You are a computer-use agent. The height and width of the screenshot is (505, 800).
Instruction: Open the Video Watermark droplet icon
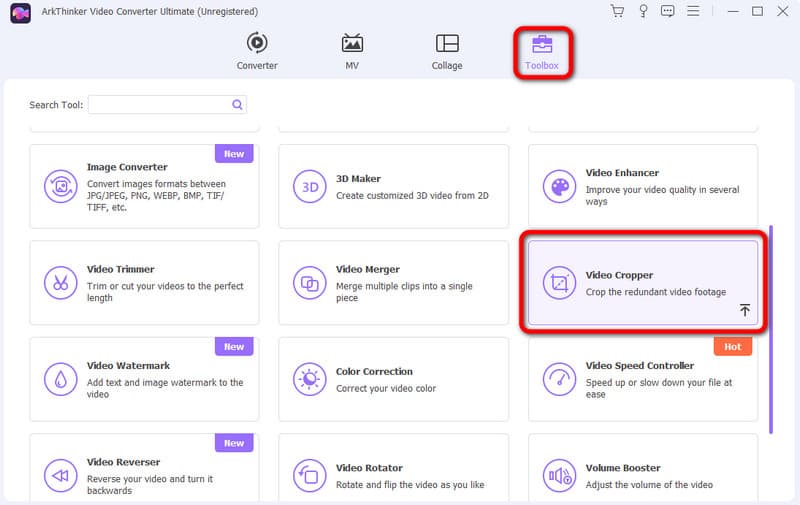[x=61, y=379]
